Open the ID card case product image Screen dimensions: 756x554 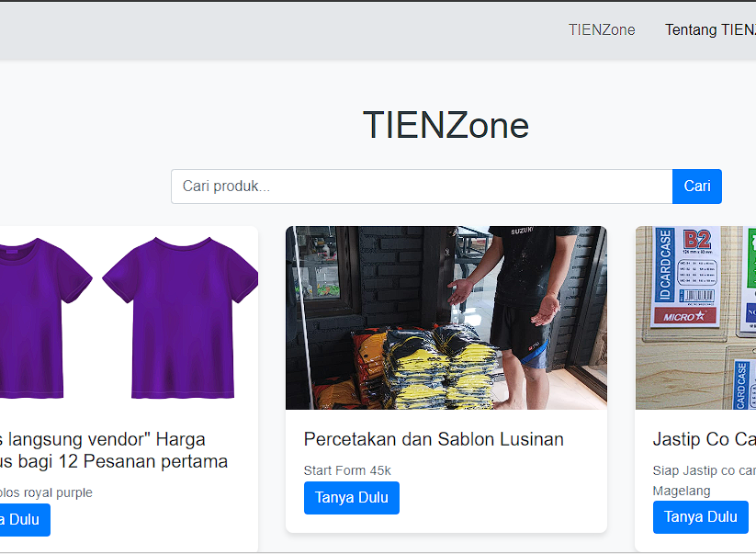(x=695, y=317)
